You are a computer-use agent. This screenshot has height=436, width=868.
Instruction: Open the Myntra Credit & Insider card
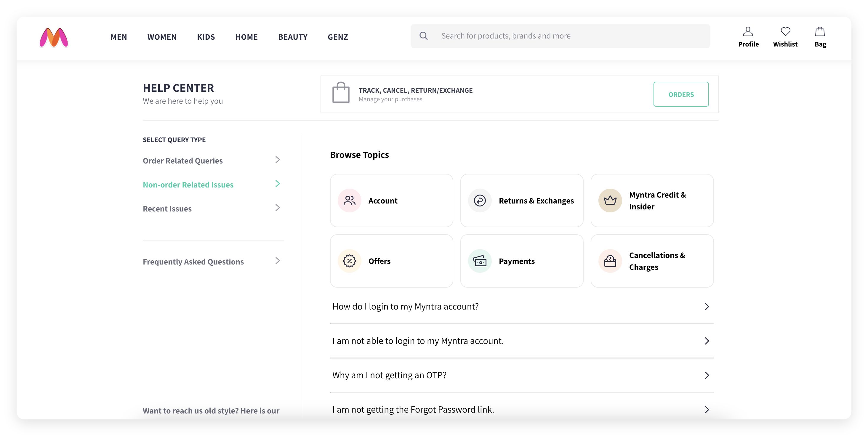tap(652, 201)
